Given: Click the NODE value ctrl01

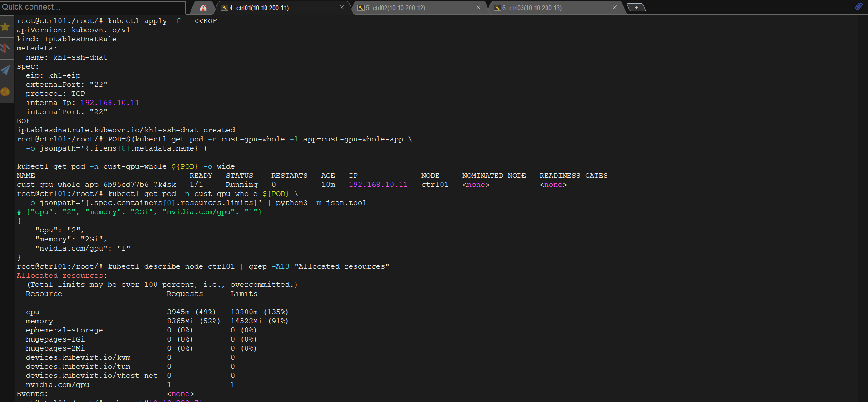Looking at the screenshot, I should (x=435, y=185).
